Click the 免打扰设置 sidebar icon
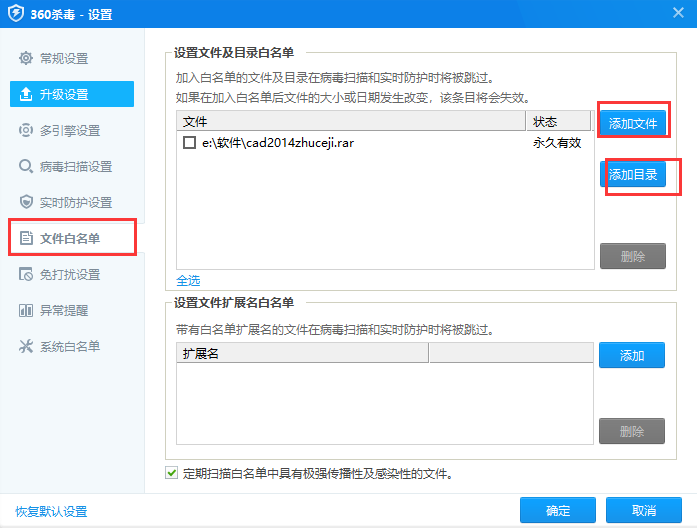 click(26, 275)
